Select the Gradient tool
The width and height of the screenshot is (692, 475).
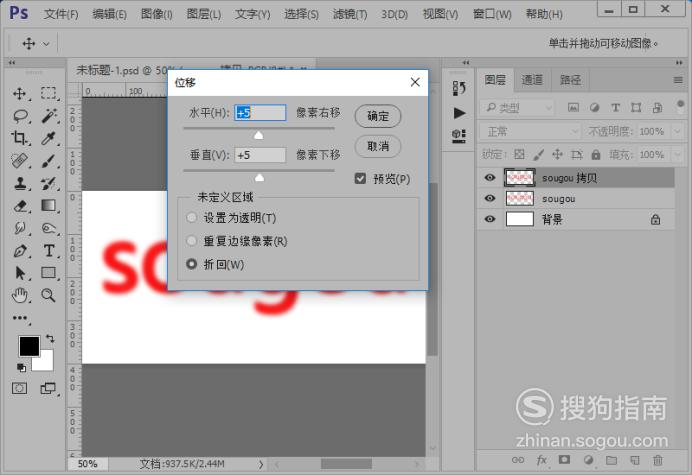tap(49, 205)
